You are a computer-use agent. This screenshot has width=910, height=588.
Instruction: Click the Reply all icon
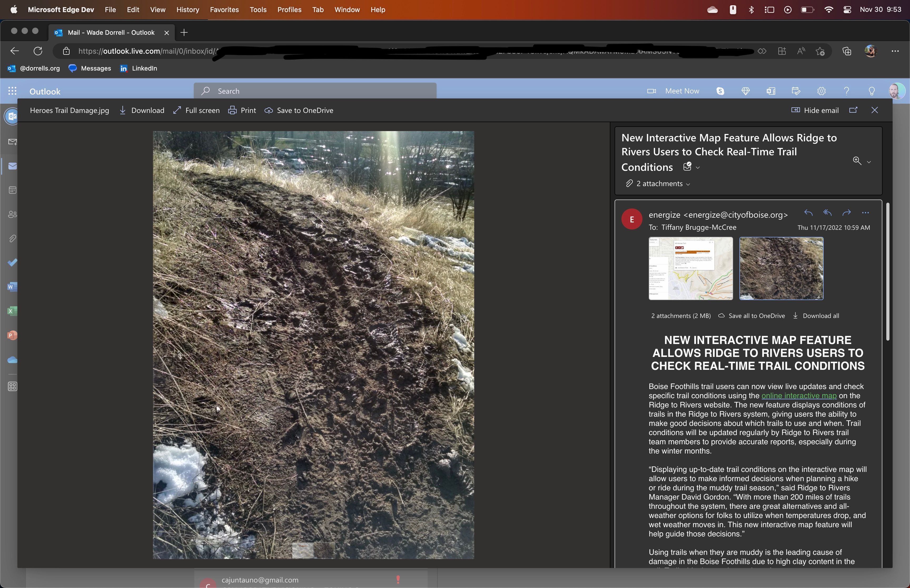coord(827,213)
